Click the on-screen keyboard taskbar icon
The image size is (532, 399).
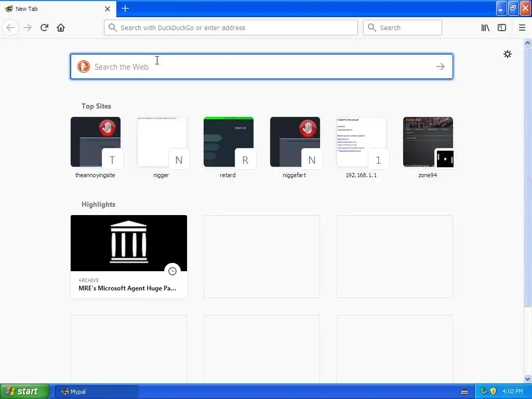[x=464, y=392]
